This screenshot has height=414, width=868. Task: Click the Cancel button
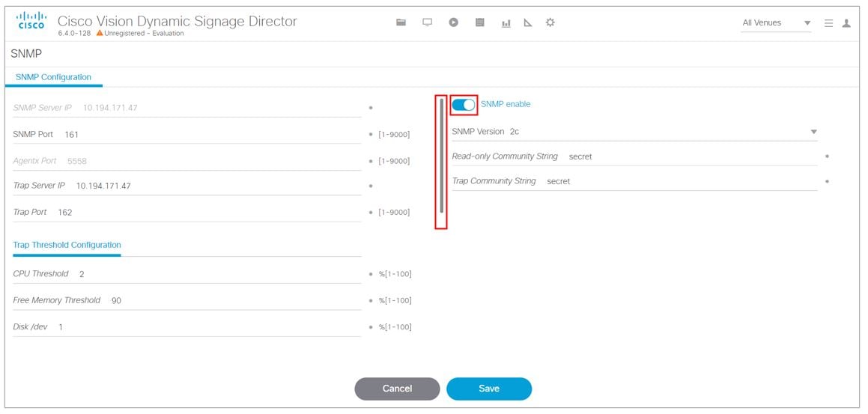click(x=397, y=389)
